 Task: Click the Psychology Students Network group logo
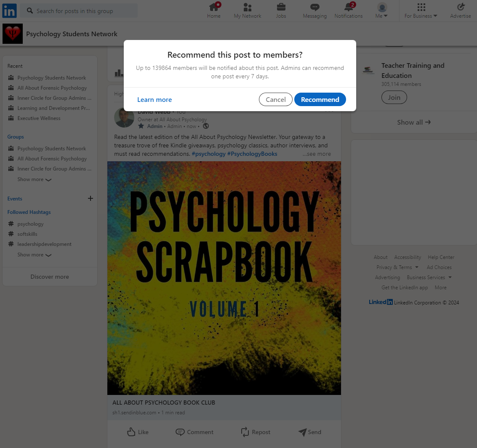[x=13, y=34]
